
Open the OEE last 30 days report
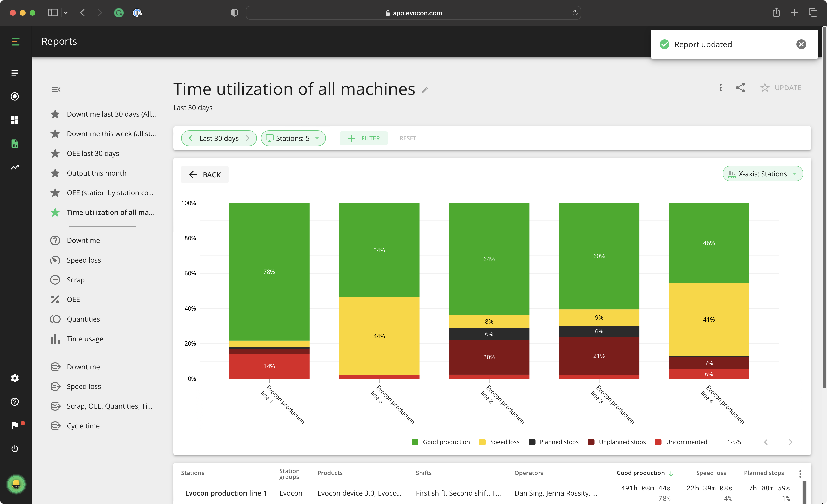coord(93,153)
